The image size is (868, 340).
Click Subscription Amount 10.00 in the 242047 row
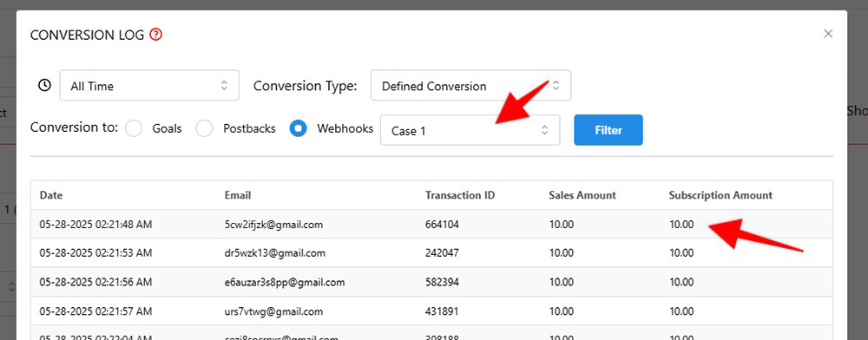pos(681,253)
